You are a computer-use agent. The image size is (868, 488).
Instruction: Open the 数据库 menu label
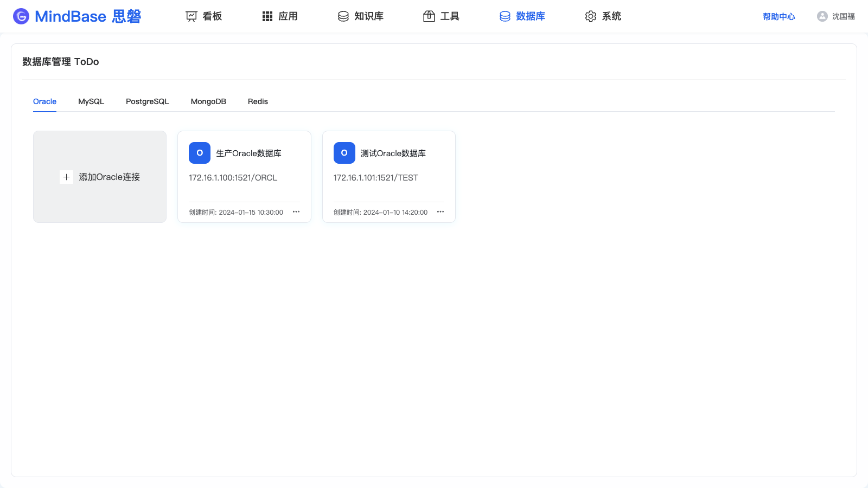(x=531, y=16)
